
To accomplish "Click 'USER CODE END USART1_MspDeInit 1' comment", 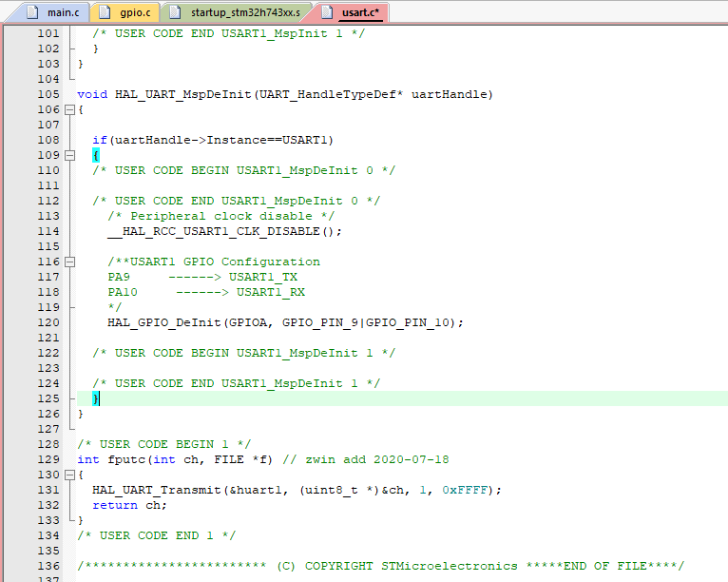I will pos(237,383).
